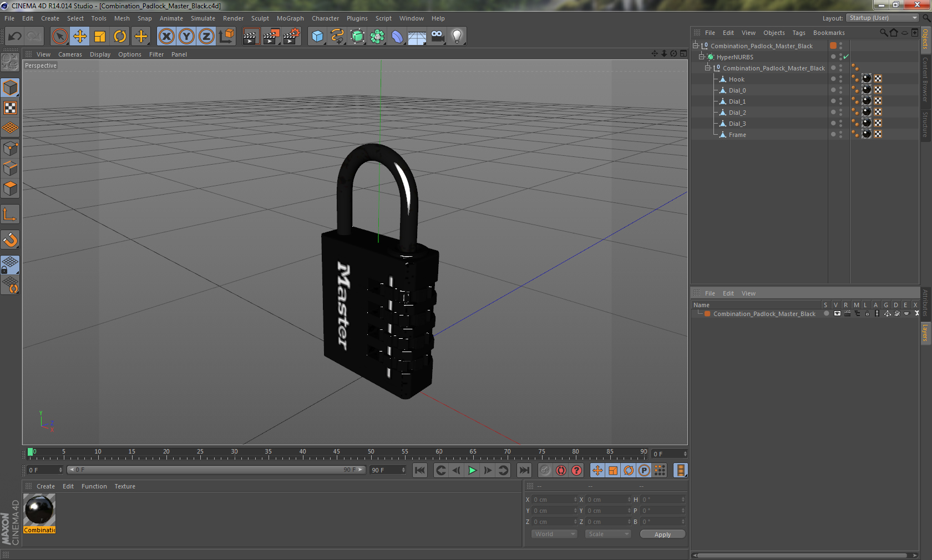Toggle autokeying button

[x=561, y=470]
